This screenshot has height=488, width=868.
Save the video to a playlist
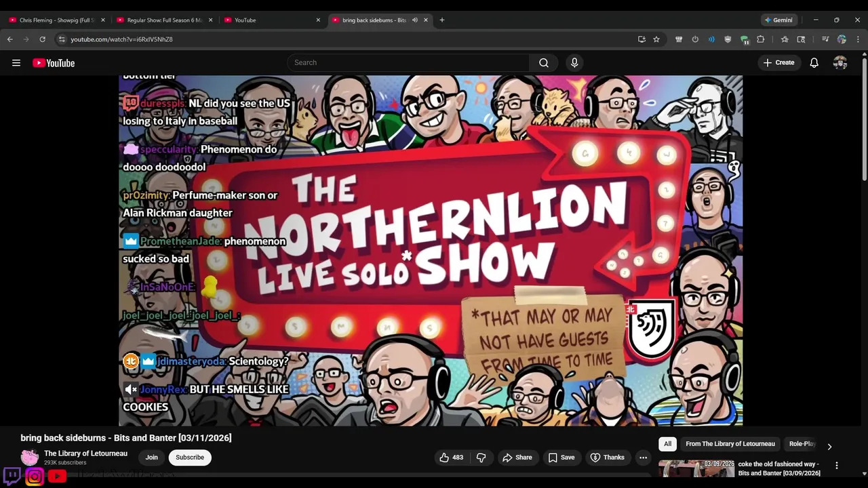[x=561, y=457]
